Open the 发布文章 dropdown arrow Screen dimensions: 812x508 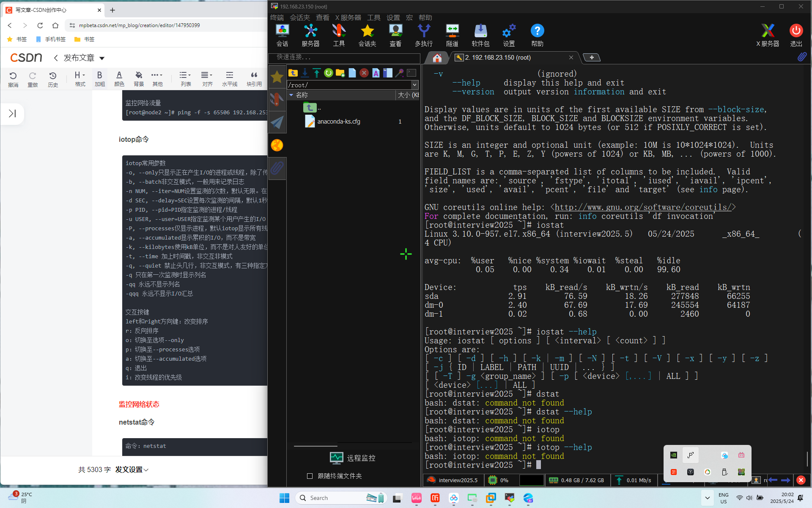point(102,58)
